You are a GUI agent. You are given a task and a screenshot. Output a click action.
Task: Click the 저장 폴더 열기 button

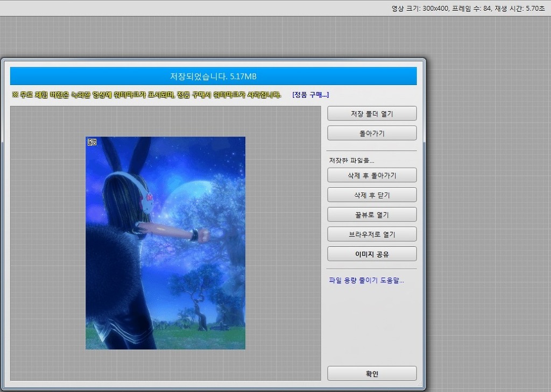coord(372,114)
